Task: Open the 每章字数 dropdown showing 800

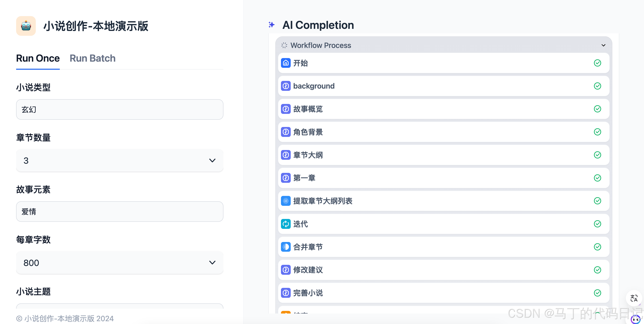Action: pyautogui.click(x=120, y=263)
